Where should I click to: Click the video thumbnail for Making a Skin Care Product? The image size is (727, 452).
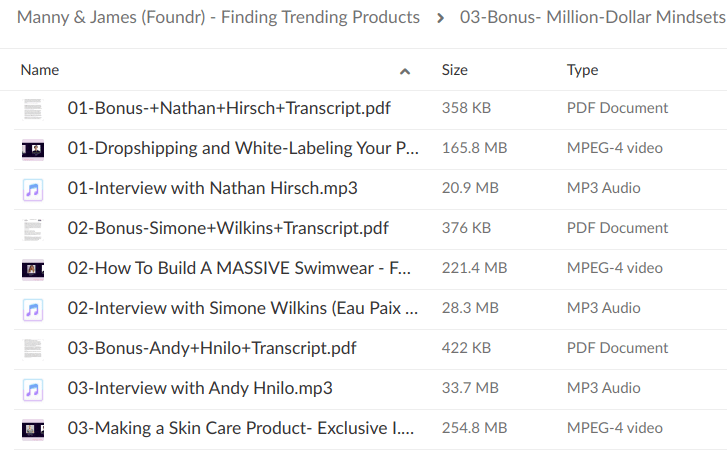pos(33,428)
